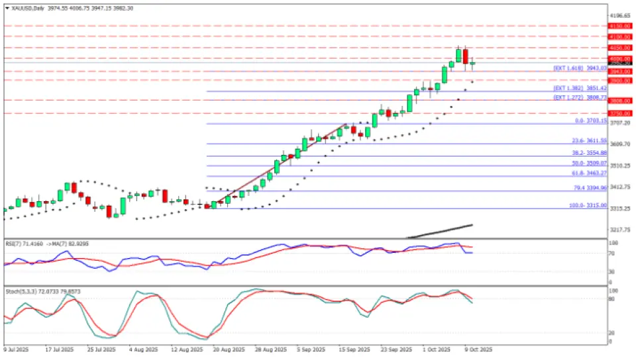The width and height of the screenshot is (636, 364).
Task: Select the red 4100.00 price level tag
Action: [x=621, y=36]
